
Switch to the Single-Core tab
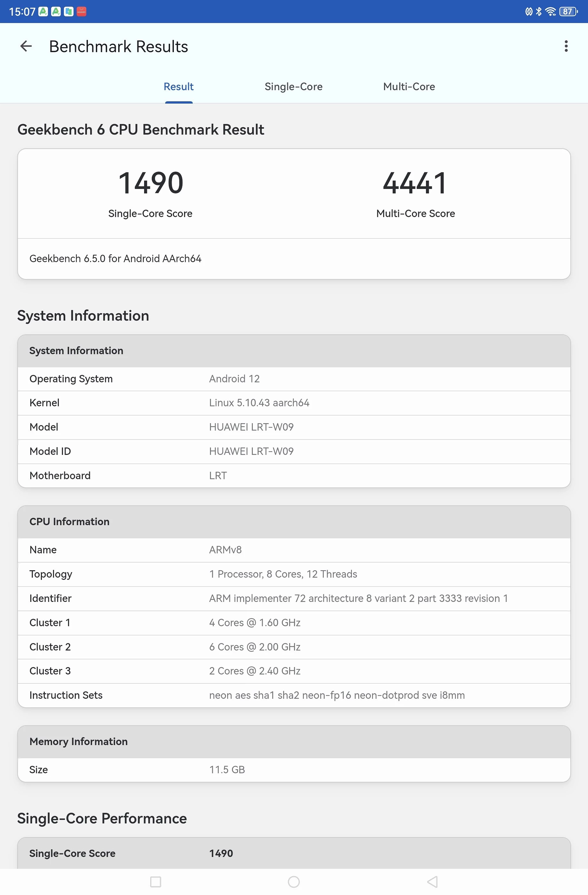click(x=293, y=87)
